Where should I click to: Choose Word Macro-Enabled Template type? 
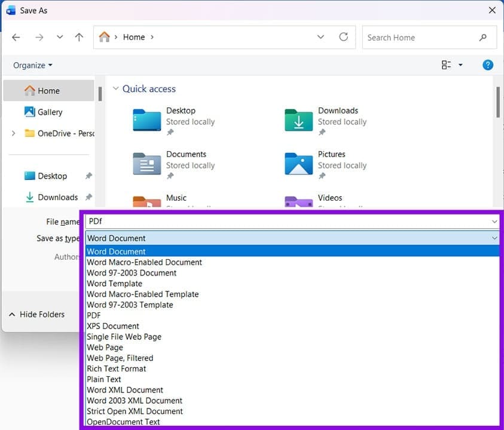(292, 294)
